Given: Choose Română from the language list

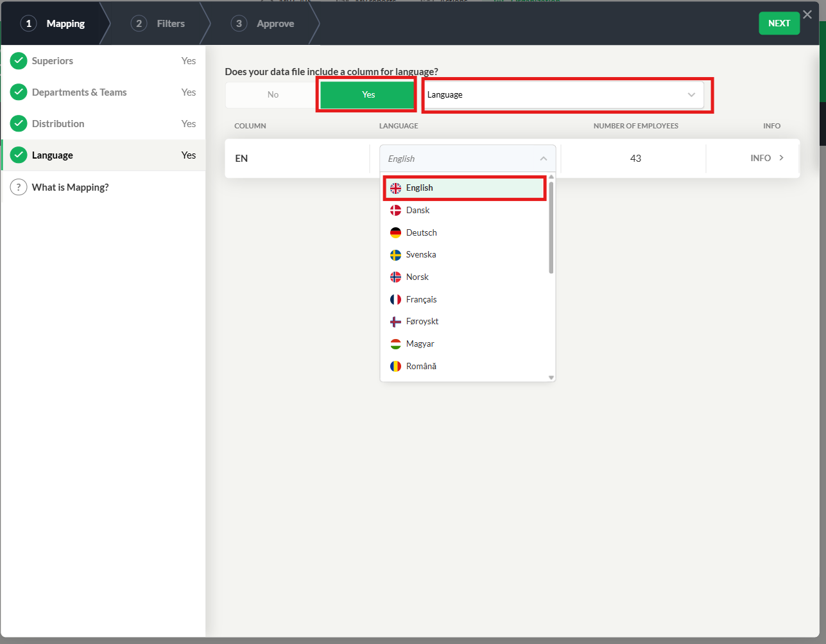Looking at the screenshot, I should coord(465,366).
